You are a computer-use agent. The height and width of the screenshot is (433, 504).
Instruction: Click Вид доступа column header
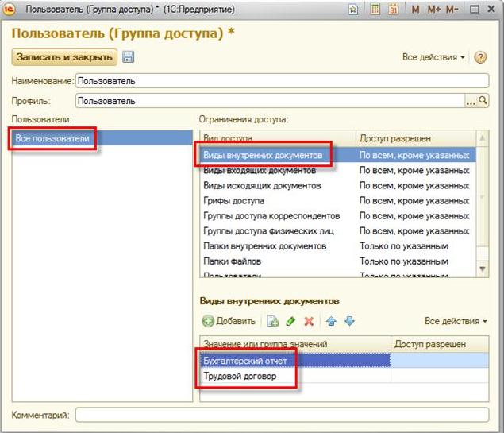278,138
